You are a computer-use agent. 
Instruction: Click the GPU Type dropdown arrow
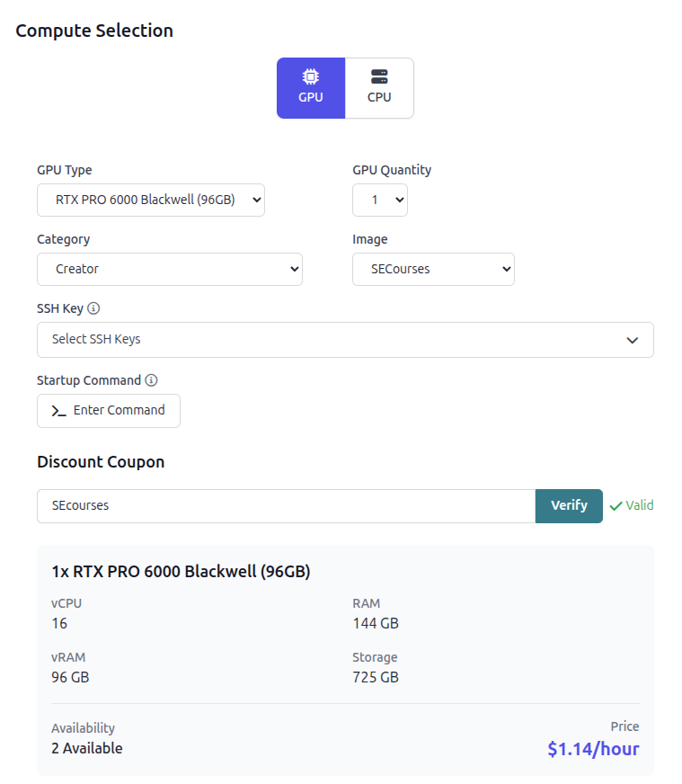click(x=258, y=200)
